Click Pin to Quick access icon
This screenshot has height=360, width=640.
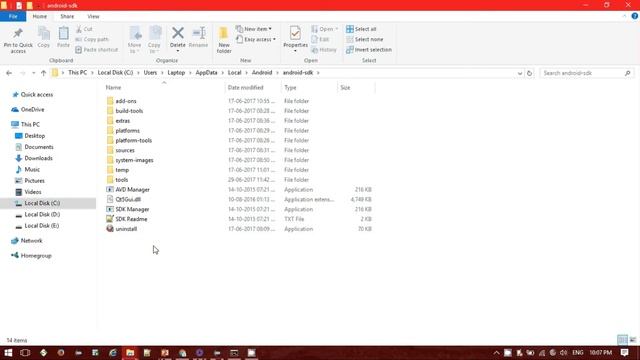tap(18, 33)
